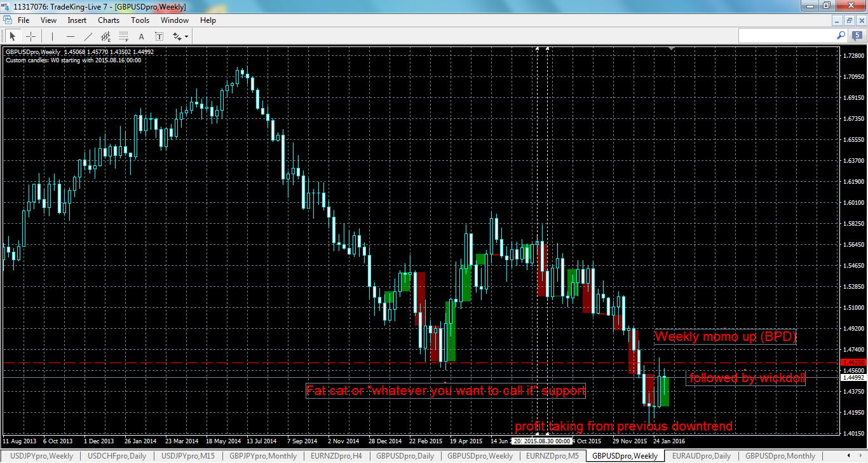
Task: Open the Insert menu
Action: (77, 20)
